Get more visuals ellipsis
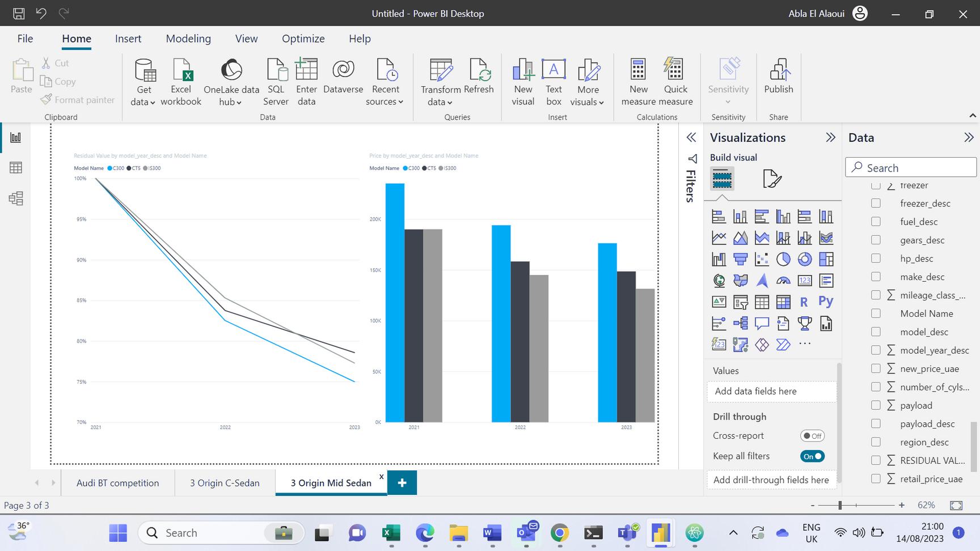Screen dimensions: 980x551 [x=804, y=344]
